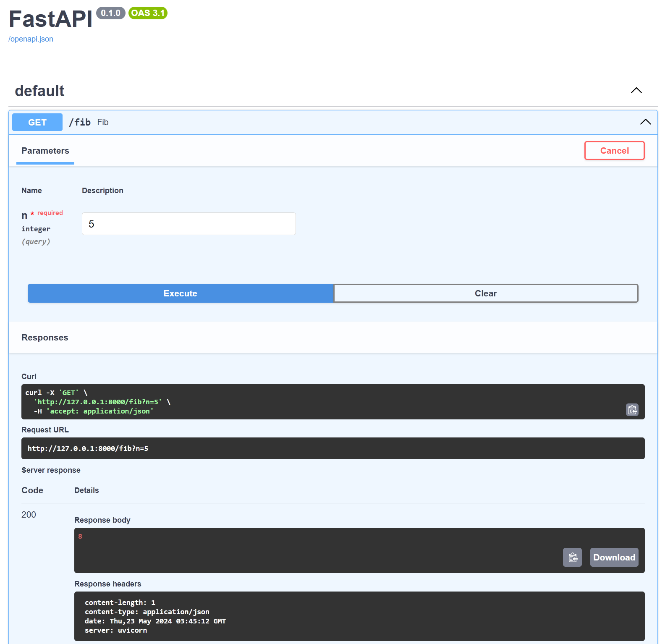Image resolution: width=665 pixels, height=644 pixels.
Task: Copy the response body to clipboard
Action: [x=572, y=558]
